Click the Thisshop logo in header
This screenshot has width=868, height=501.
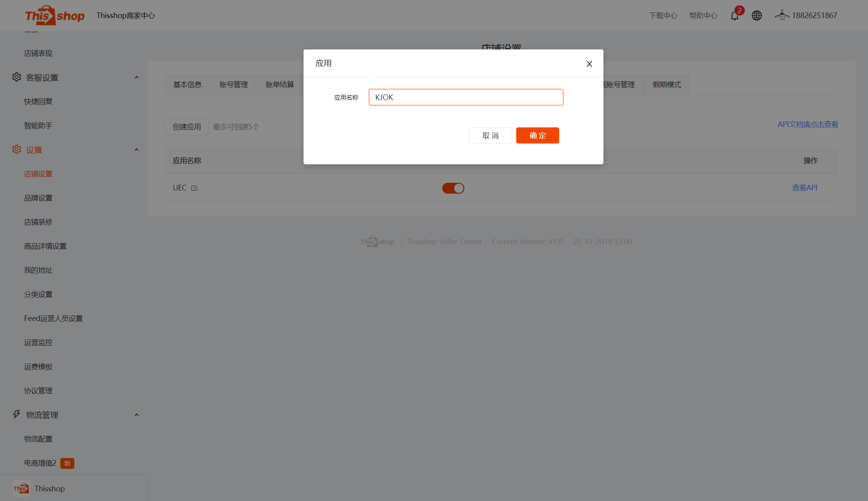55,15
